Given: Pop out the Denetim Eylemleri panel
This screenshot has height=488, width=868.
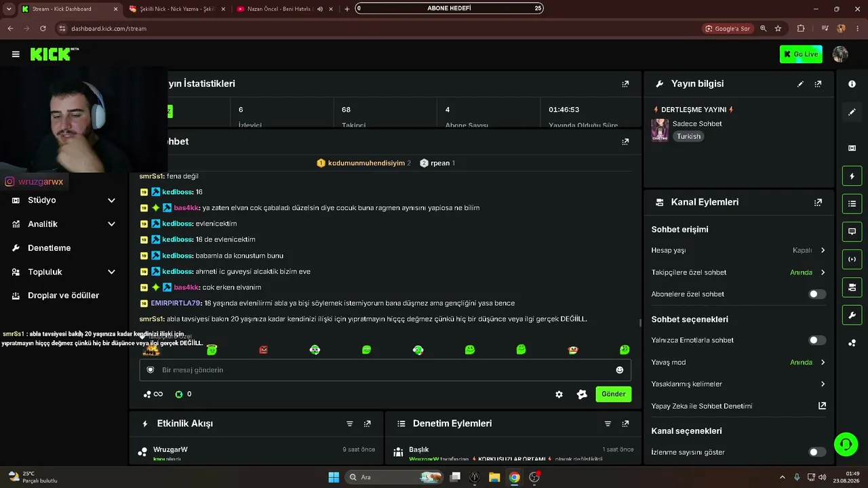Looking at the screenshot, I should tap(625, 424).
